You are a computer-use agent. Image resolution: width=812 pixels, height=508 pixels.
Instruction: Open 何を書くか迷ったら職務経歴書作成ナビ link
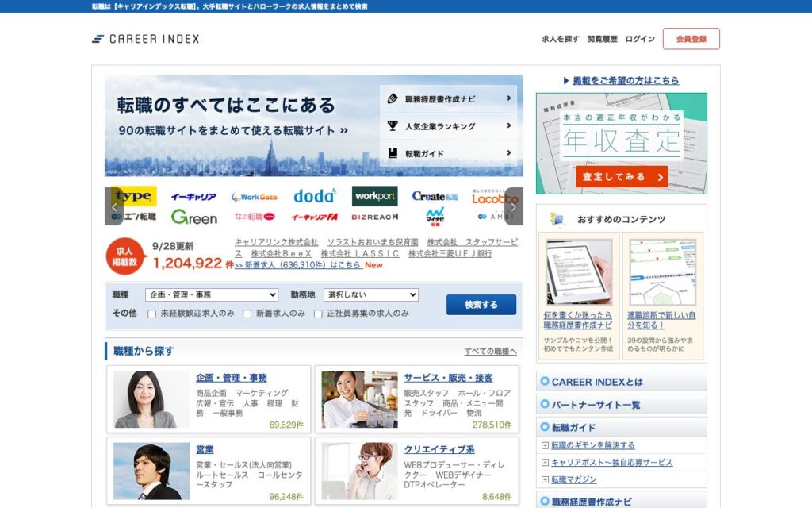coord(577,320)
